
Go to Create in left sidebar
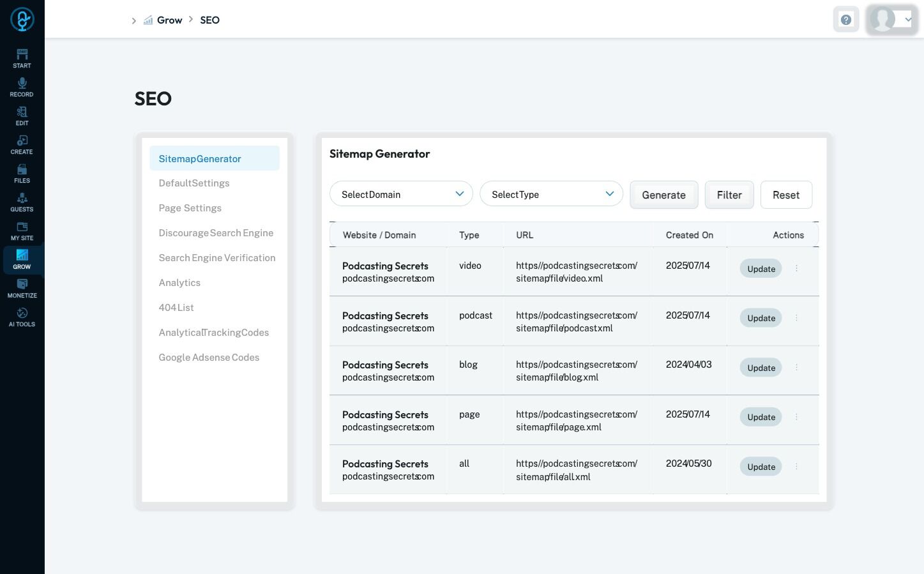22,145
